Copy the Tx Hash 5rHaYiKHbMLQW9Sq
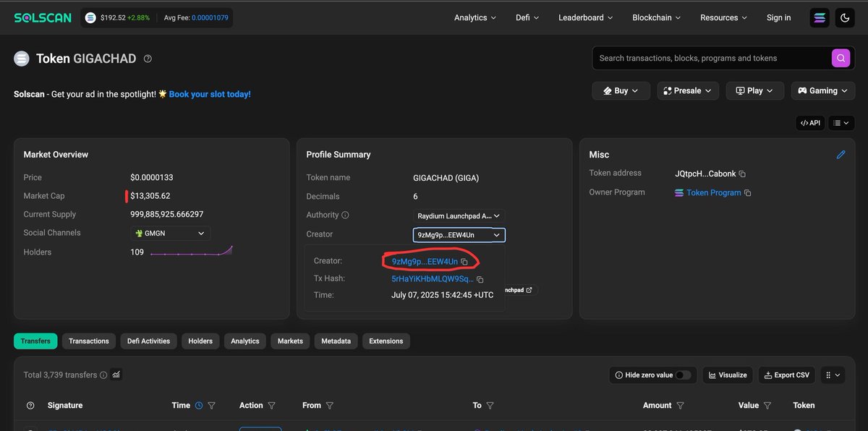Screen dimensions: 868x431 click(x=480, y=279)
